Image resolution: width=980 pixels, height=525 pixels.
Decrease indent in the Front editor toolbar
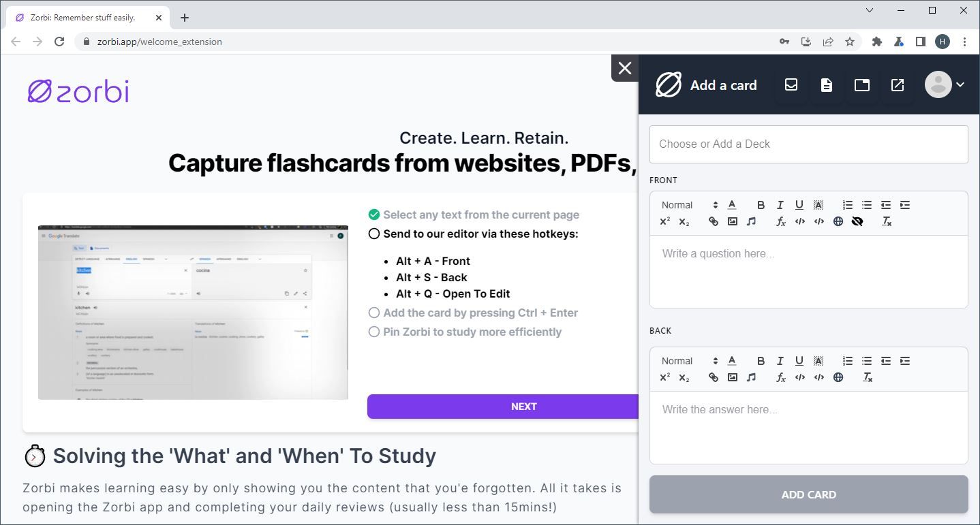pyautogui.click(x=886, y=205)
